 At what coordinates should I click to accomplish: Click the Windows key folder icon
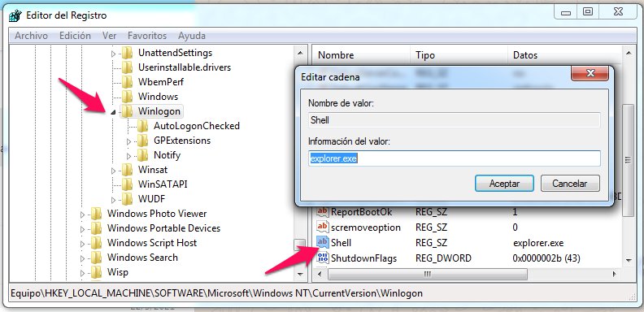click(128, 97)
